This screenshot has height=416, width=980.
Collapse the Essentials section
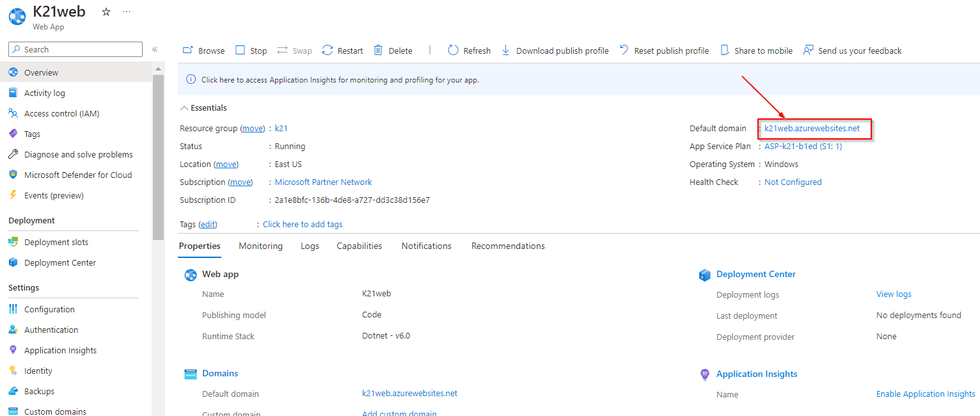pyautogui.click(x=184, y=108)
